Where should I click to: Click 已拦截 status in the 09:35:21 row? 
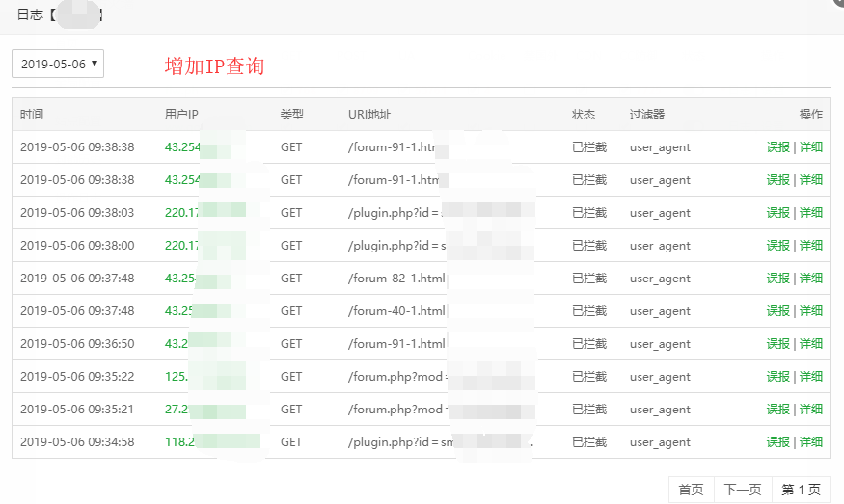589,410
